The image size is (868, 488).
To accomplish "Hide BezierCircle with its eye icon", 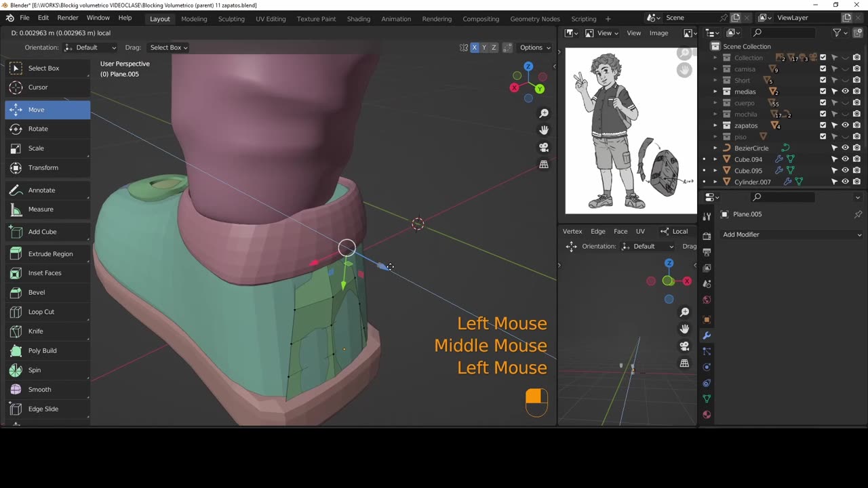I will point(846,148).
